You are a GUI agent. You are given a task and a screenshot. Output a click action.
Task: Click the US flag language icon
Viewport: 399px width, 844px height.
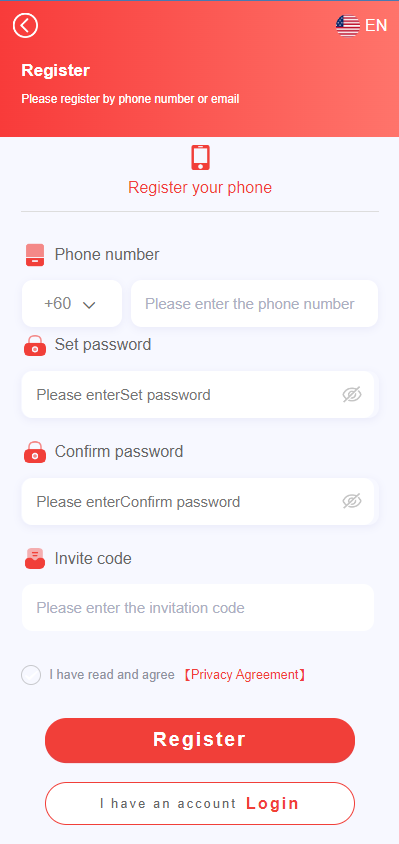[x=348, y=25]
